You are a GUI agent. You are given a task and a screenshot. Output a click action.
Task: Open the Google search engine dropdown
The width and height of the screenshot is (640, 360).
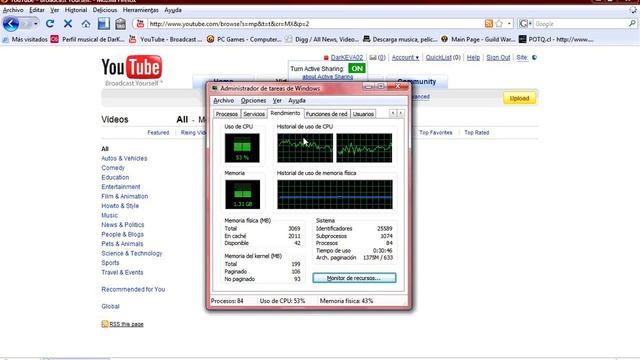pyautogui.click(x=525, y=24)
